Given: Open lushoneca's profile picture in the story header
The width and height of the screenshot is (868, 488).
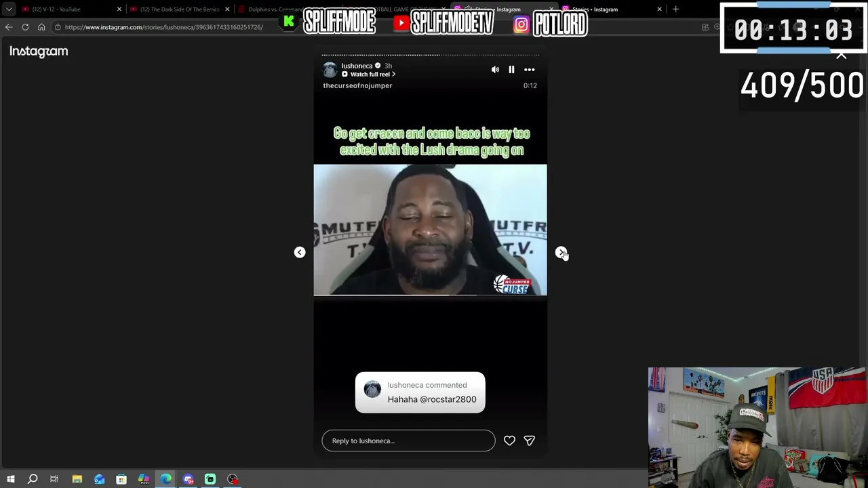Looking at the screenshot, I should (330, 70).
